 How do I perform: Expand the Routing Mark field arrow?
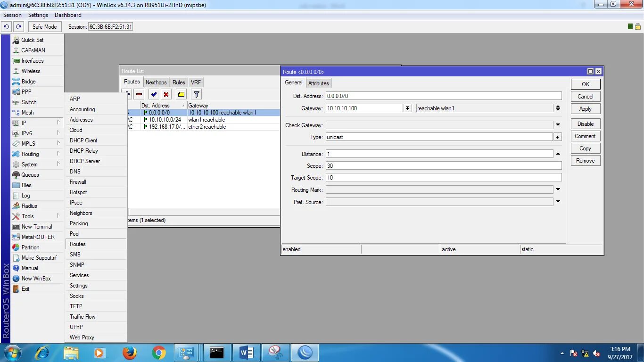click(558, 189)
